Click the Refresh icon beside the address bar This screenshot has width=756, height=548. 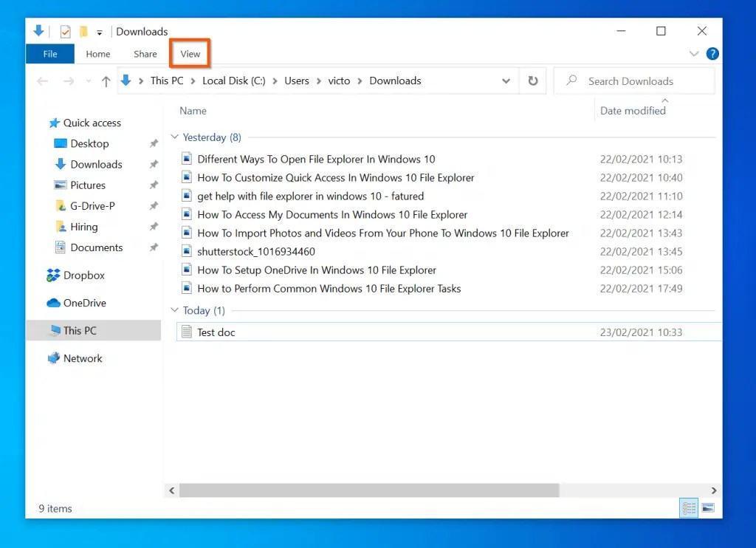point(533,81)
